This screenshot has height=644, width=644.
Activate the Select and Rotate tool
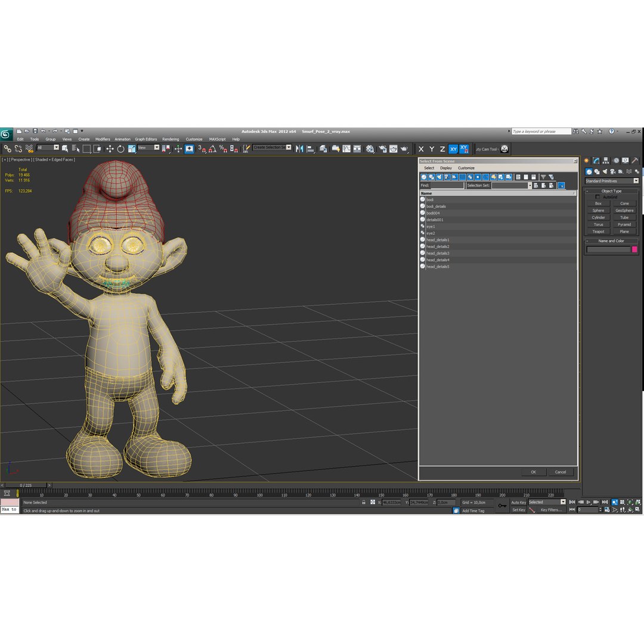pyautogui.click(x=120, y=148)
